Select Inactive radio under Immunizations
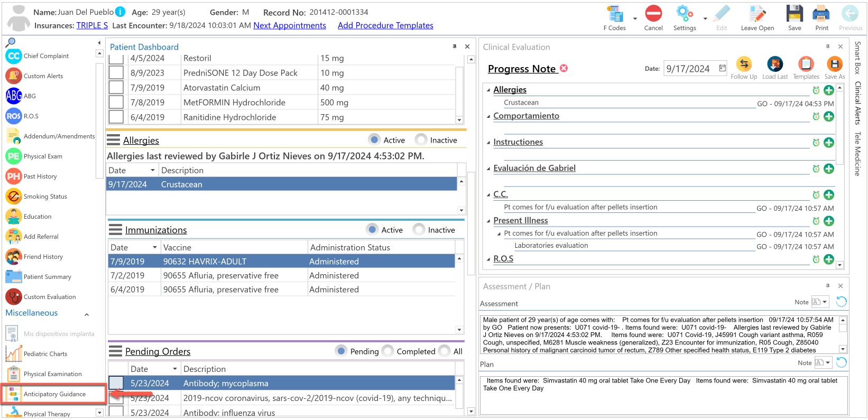The width and height of the screenshot is (868, 420). coord(419,230)
